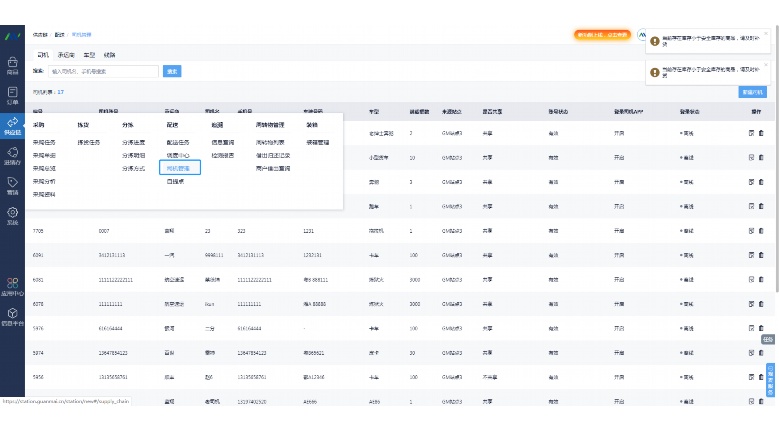
Task: Edit the driver row with ID 7708
Action: [x=751, y=231]
